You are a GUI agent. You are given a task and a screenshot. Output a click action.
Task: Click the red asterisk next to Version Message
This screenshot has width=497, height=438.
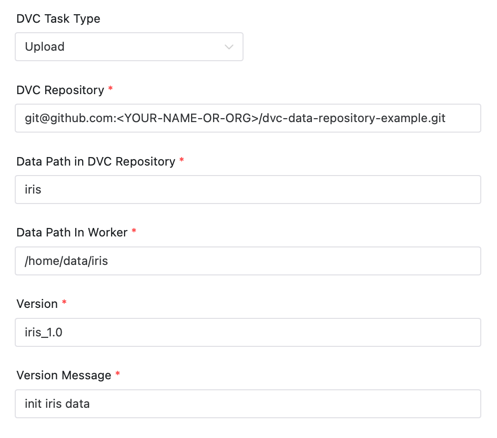[118, 374]
